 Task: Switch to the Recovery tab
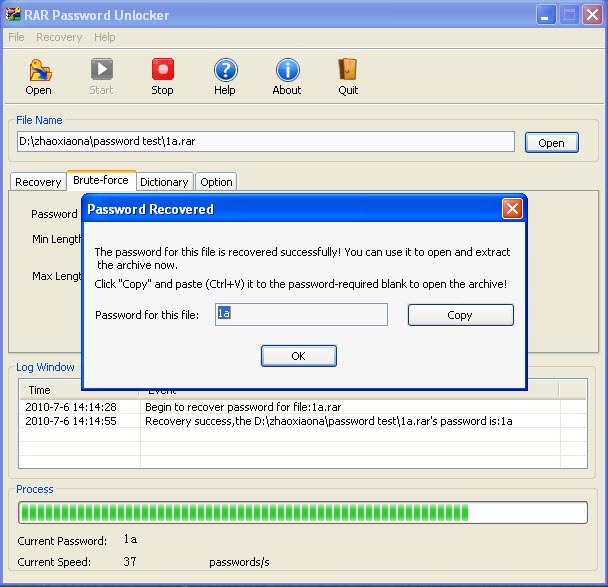38,182
